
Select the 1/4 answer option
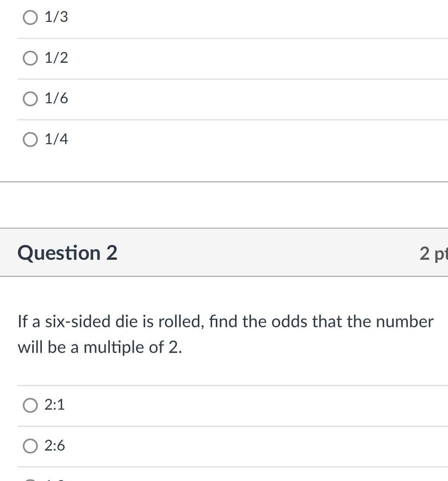30,139
